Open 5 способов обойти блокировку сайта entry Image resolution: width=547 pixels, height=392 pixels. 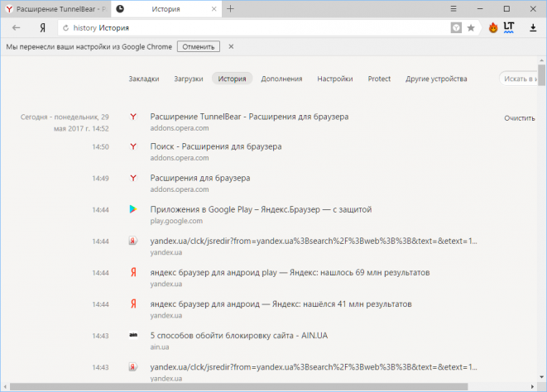[x=238, y=336]
